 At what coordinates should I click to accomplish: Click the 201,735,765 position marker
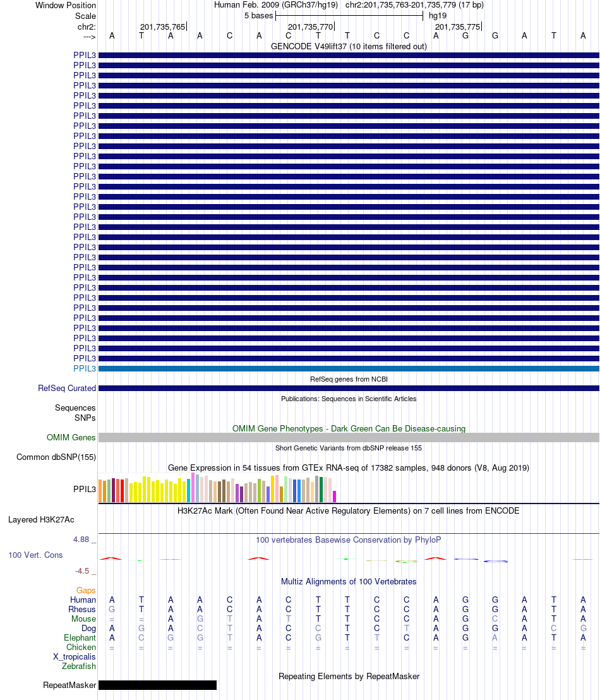[x=163, y=27]
